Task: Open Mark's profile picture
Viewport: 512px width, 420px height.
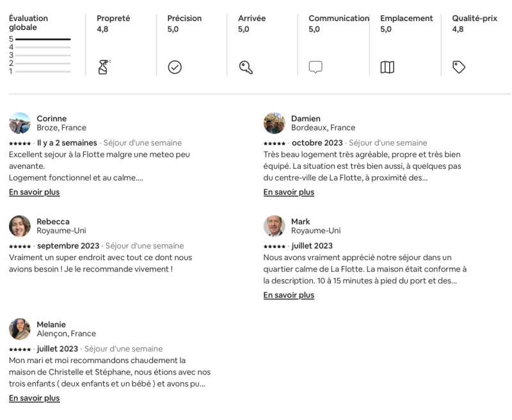Action: click(x=275, y=226)
